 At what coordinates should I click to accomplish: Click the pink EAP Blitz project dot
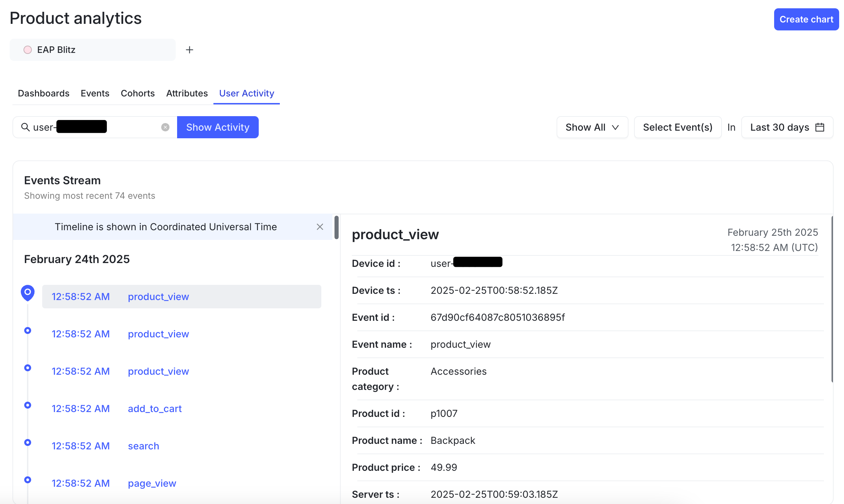pyautogui.click(x=28, y=50)
